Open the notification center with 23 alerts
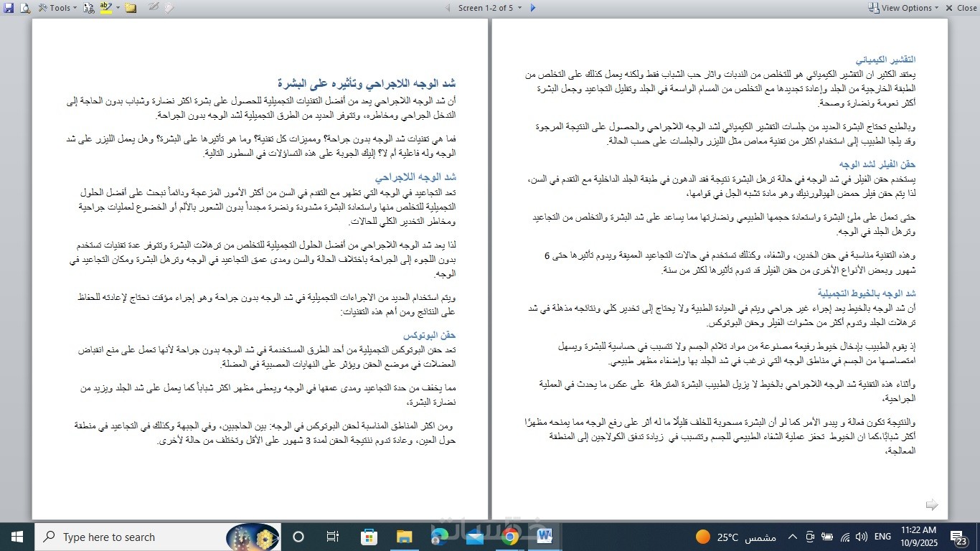 [x=959, y=537]
